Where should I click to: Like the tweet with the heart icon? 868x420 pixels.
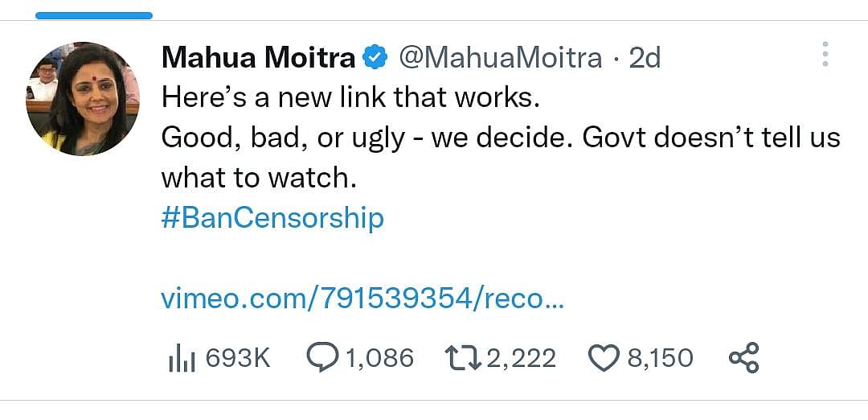[604, 358]
